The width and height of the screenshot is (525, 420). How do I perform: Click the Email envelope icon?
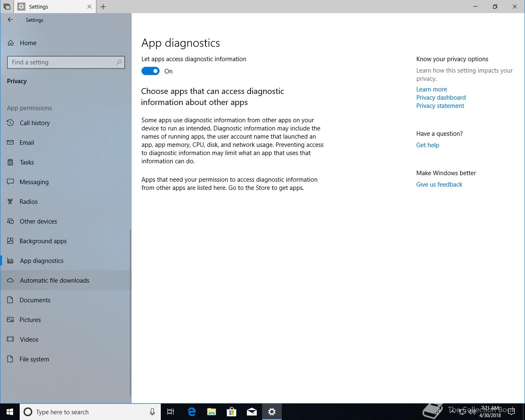tap(11, 142)
